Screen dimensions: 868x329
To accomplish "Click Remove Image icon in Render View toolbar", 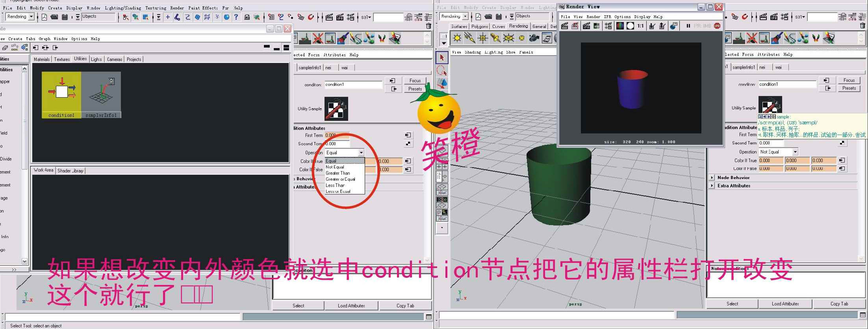I will [662, 26].
